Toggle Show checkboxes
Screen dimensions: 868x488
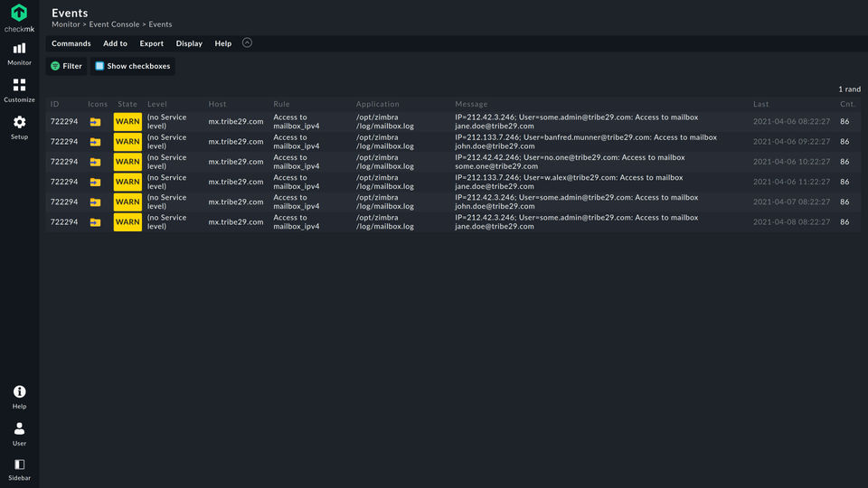click(x=132, y=66)
